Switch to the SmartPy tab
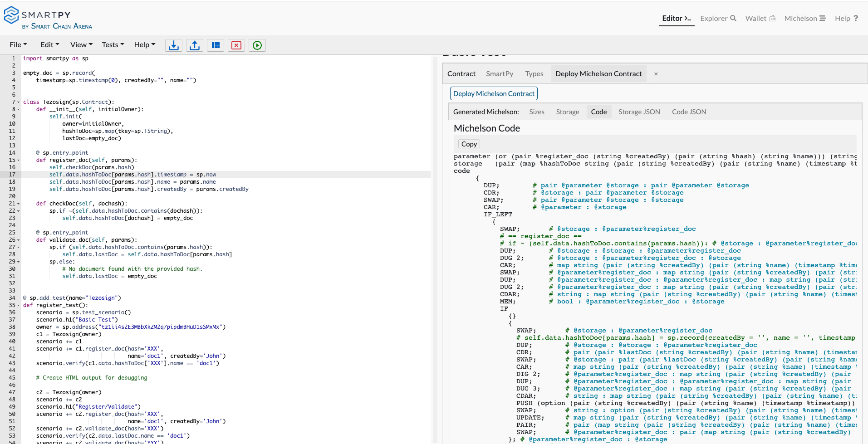Image resolution: width=868 pixels, height=444 pixels. tap(500, 74)
